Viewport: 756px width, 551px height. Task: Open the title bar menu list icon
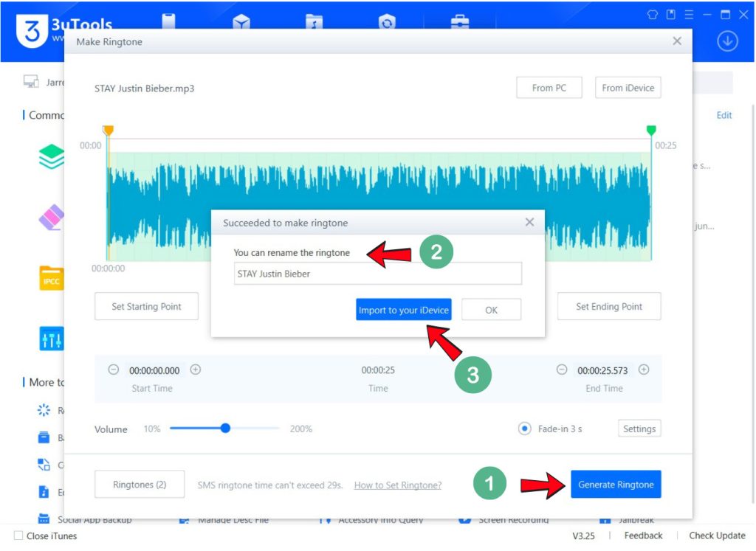[x=689, y=15]
